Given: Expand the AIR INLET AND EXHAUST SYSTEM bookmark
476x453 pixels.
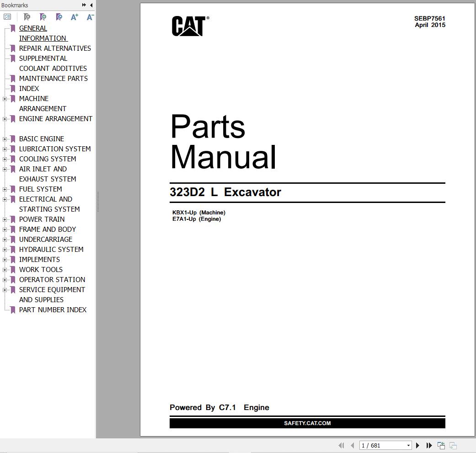Looking at the screenshot, I should point(5,169).
